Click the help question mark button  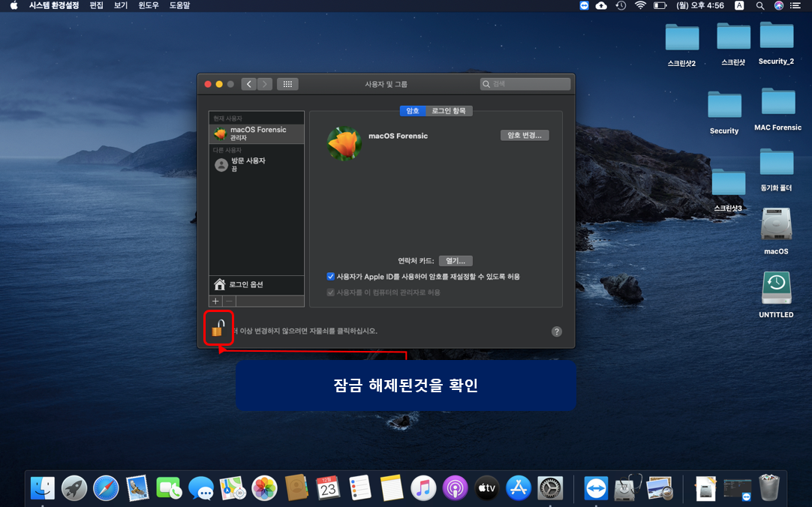(556, 331)
